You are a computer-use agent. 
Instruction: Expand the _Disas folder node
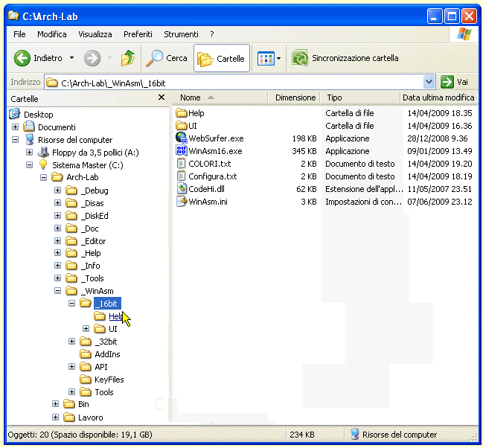click(x=57, y=202)
